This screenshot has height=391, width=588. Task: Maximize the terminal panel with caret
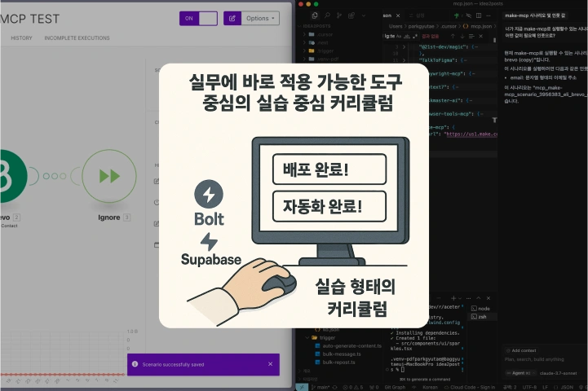[x=479, y=298]
